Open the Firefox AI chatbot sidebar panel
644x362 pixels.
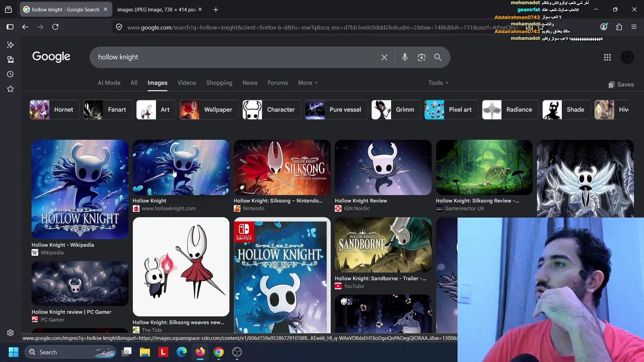tap(10, 45)
